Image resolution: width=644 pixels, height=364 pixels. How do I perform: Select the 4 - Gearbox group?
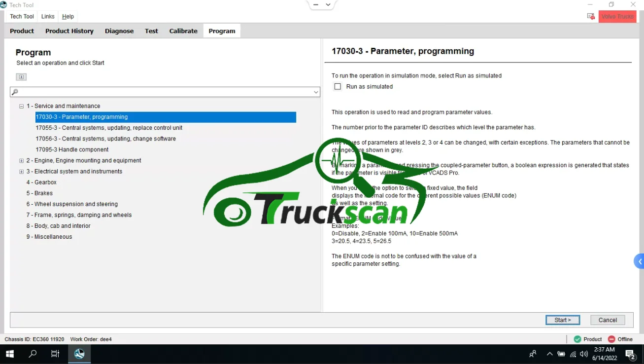pyautogui.click(x=41, y=182)
